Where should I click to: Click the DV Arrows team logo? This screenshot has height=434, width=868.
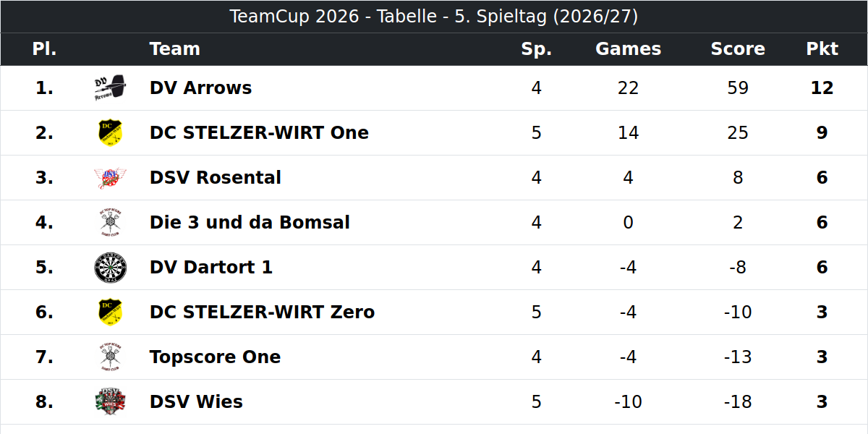tap(110, 88)
